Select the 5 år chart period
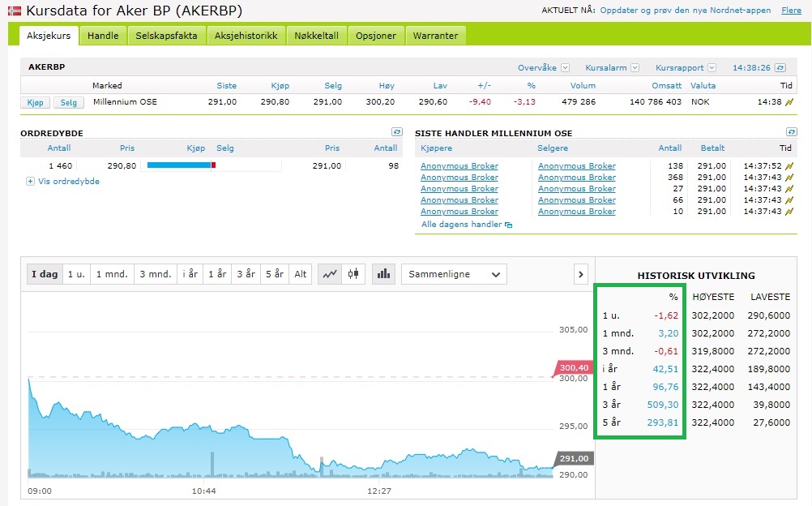 [275, 274]
